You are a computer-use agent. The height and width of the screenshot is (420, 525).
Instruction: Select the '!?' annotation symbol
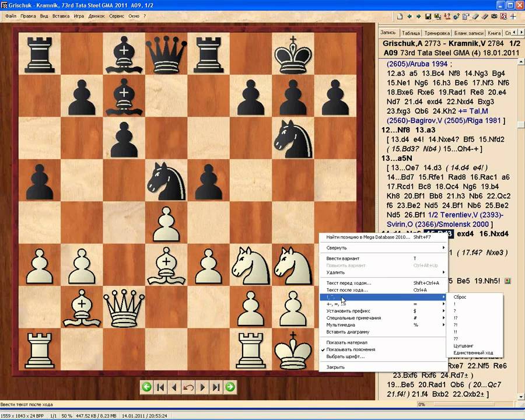click(x=474, y=318)
